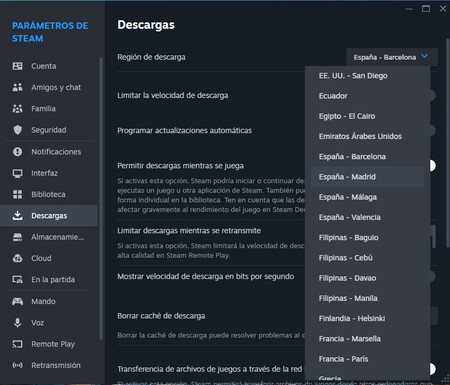The height and width of the screenshot is (385, 450).
Task: Open the Remote Play section
Action: (x=50, y=344)
